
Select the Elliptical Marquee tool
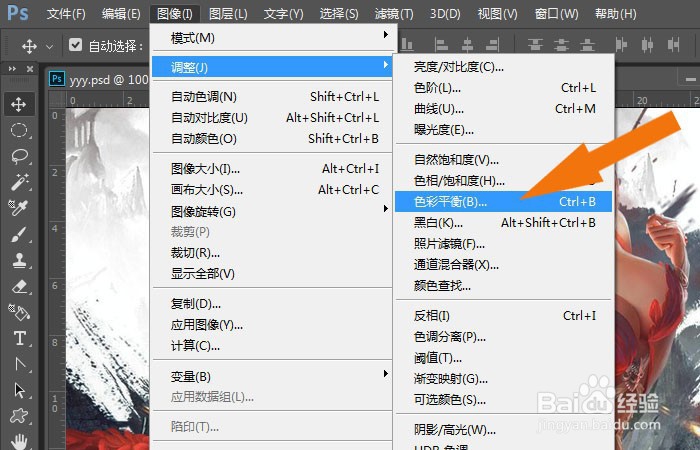click(18, 130)
